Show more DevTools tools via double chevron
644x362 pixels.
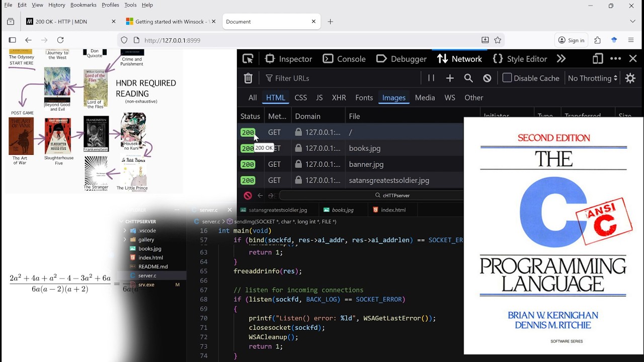click(561, 59)
